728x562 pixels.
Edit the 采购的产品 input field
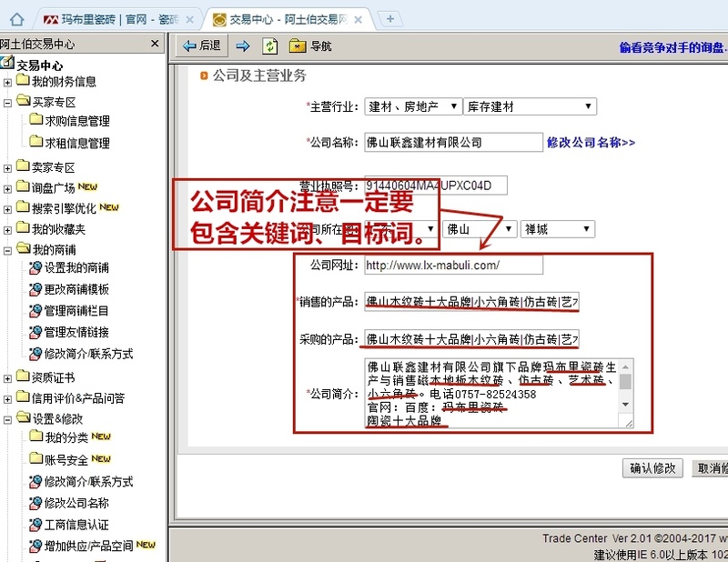click(x=471, y=339)
